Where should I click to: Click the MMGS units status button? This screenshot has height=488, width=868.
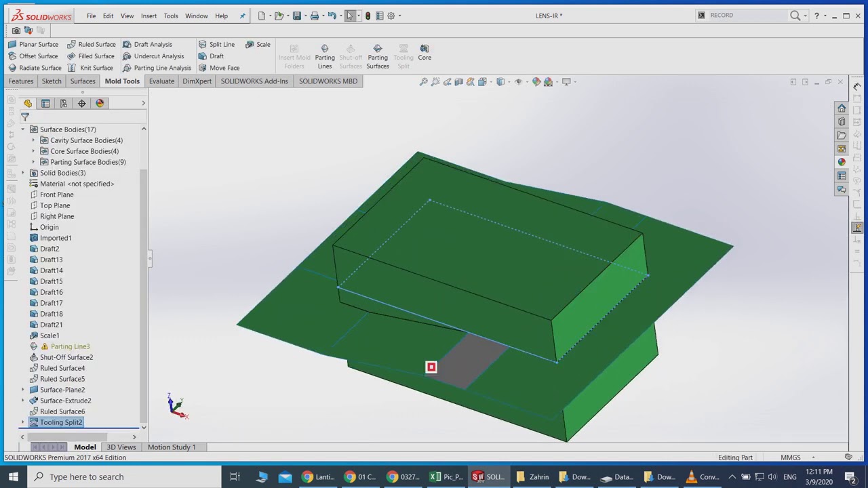[791, 457]
